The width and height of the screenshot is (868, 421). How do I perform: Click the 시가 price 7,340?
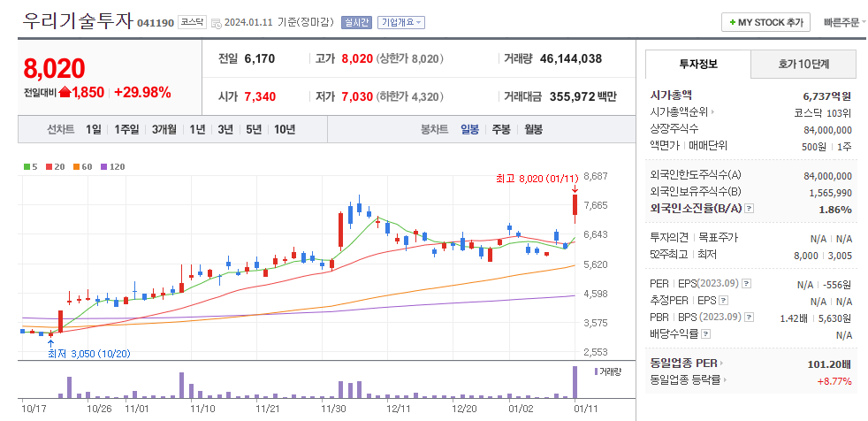[260, 96]
